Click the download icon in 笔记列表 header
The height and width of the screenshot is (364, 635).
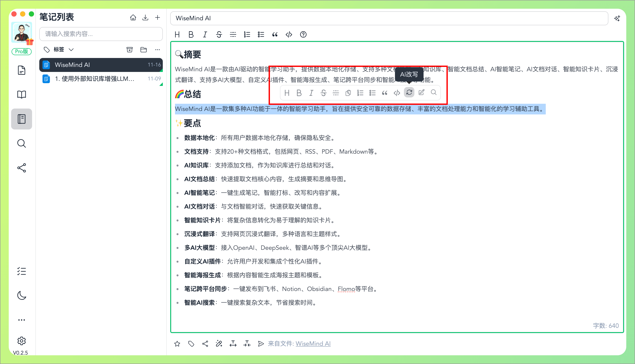(145, 17)
